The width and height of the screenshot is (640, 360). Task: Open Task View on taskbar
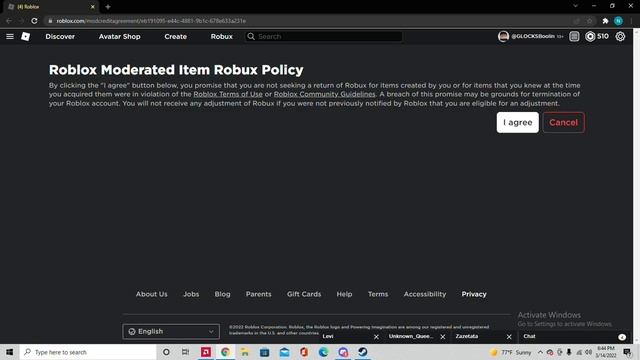[x=185, y=352]
